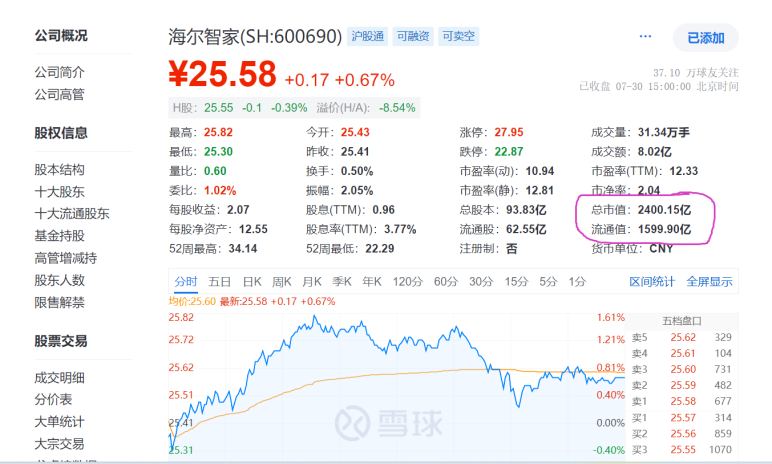Click the H股 price 25.55
The height and width of the screenshot is (464, 772).
219,108
